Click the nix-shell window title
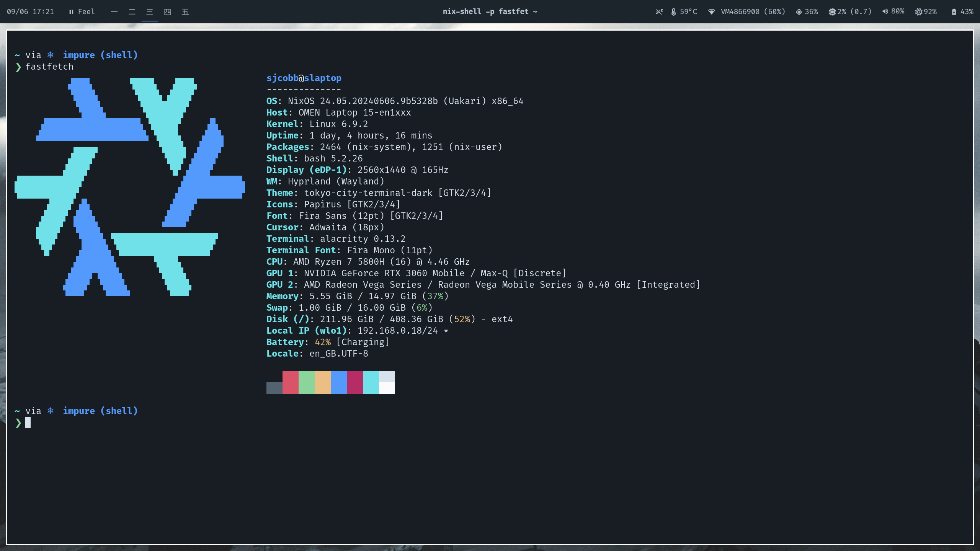 coord(490,12)
